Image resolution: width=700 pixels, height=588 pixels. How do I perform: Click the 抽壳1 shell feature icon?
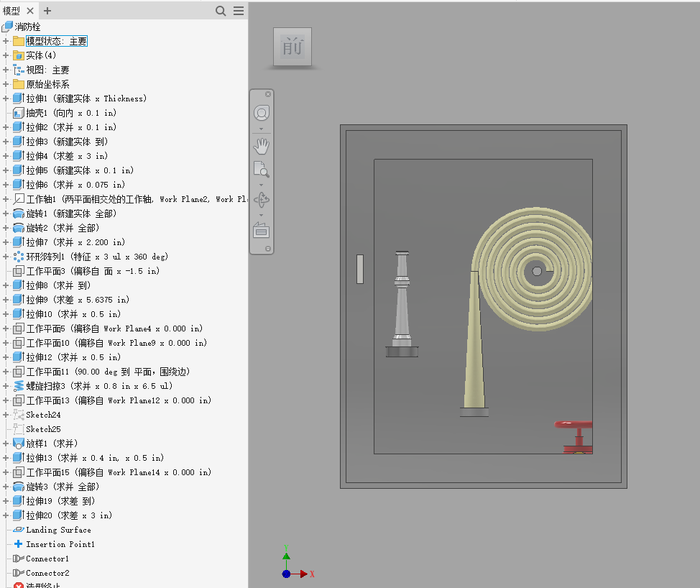point(18,113)
